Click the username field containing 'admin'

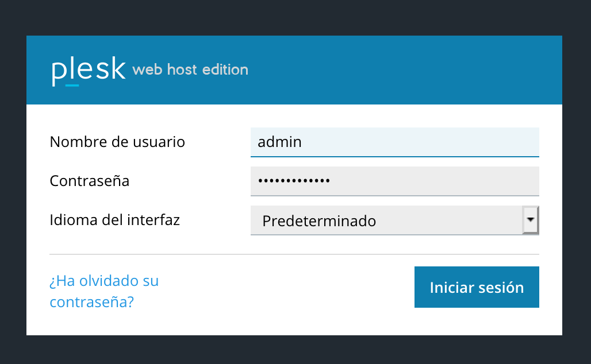click(x=395, y=142)
